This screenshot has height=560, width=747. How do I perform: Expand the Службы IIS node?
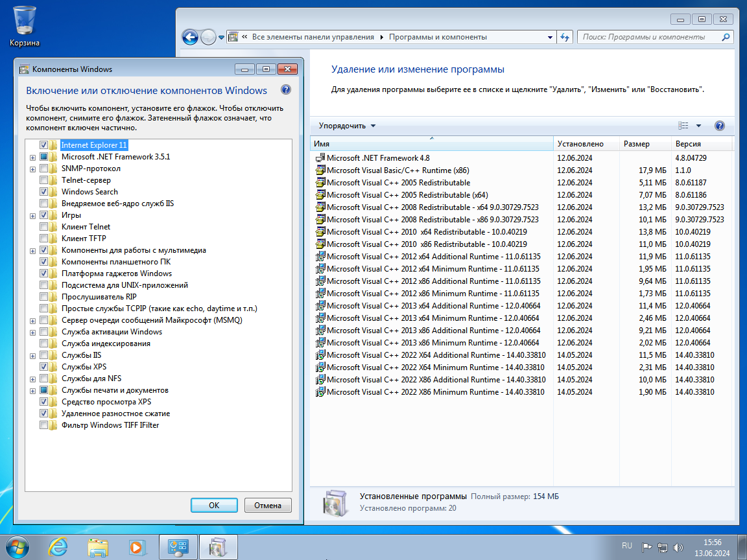pos(33,356)
